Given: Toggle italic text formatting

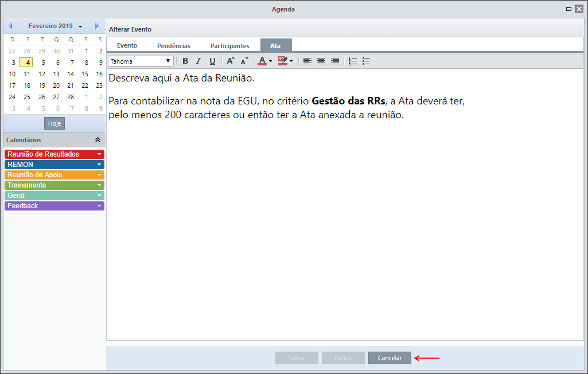Looking at the screenshot, I should click(x=198, y=61).
